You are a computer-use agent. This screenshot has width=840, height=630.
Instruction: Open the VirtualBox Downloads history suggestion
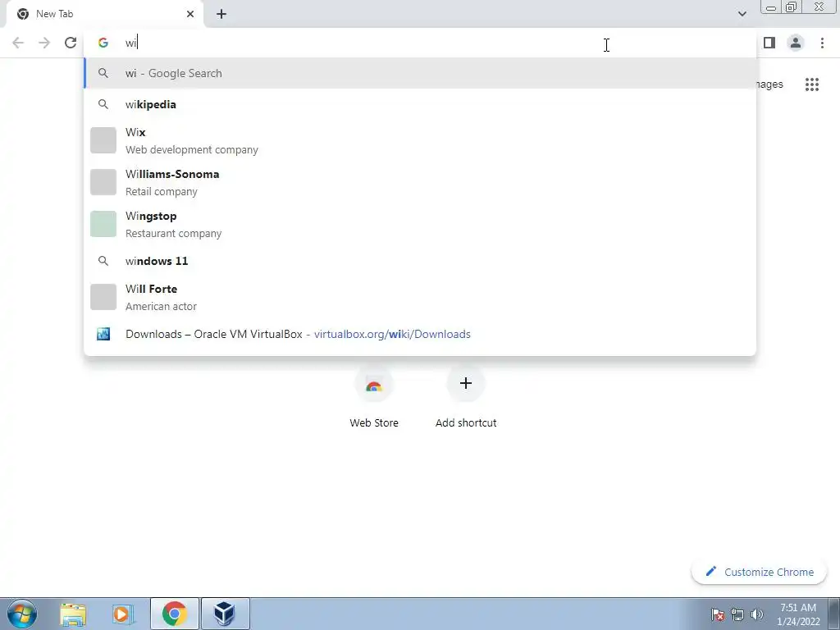pyautogui.click(x=420, y=335)
